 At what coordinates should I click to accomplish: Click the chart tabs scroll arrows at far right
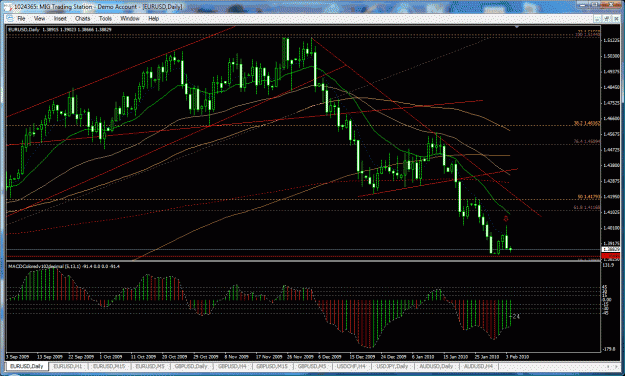[612, 366]
